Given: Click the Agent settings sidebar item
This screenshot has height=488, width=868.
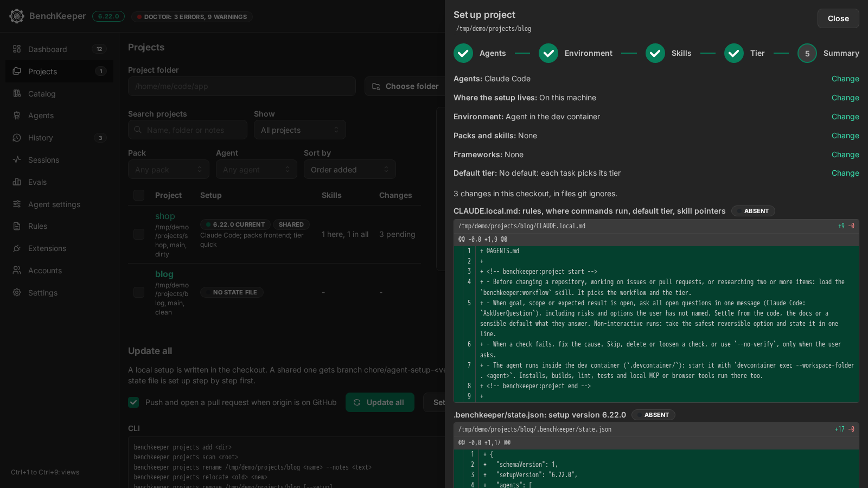Looking at the screenshot, I should click(x=60, y=204).
